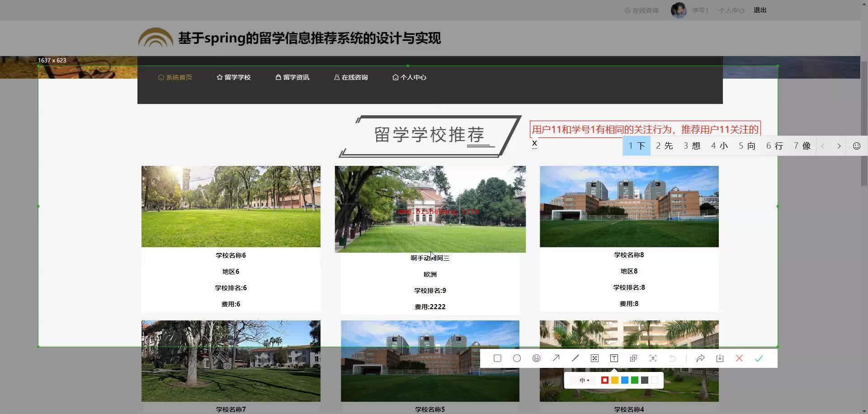Select the mosaic blur tool
Screen dimensions: 868x414
pos(594,358)
